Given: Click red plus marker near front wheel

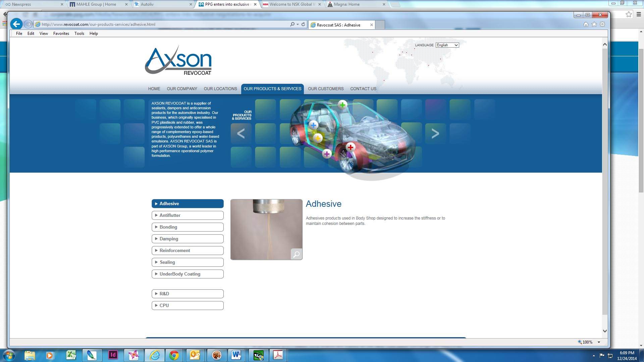Looking at the screenshot, I should click(350, 147).
